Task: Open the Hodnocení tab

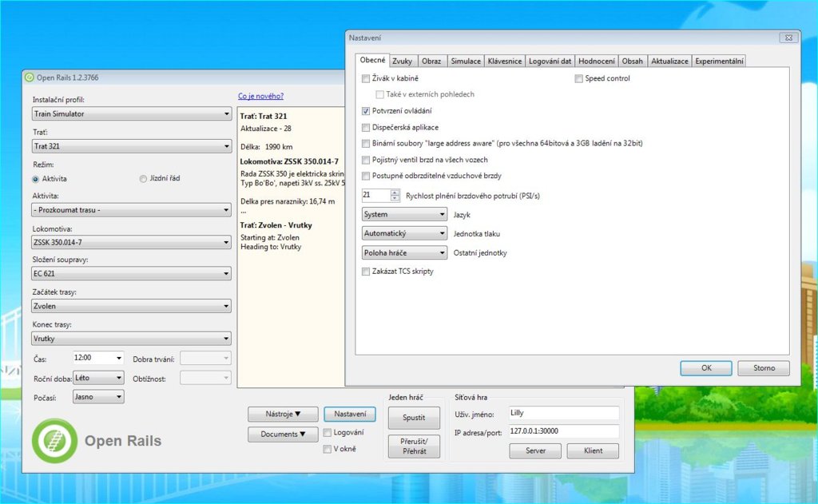Action: click(x=596, y=61)
